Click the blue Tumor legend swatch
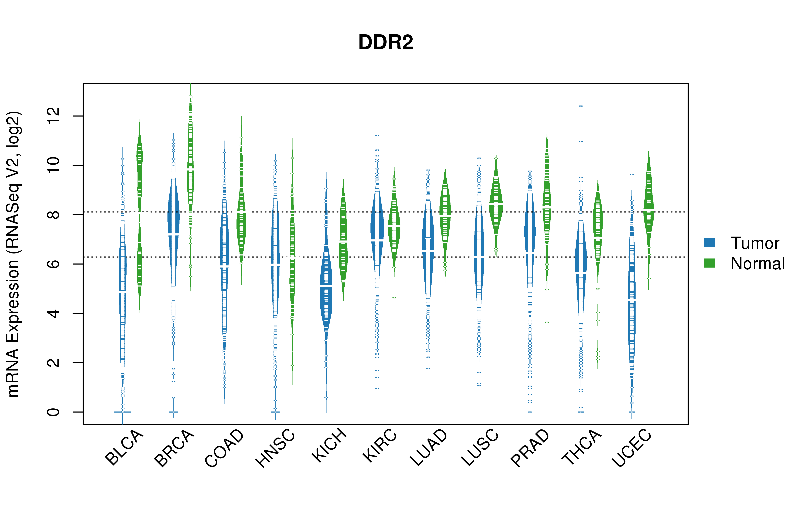This screenshot has width=812, height=508. coord(709,243)
